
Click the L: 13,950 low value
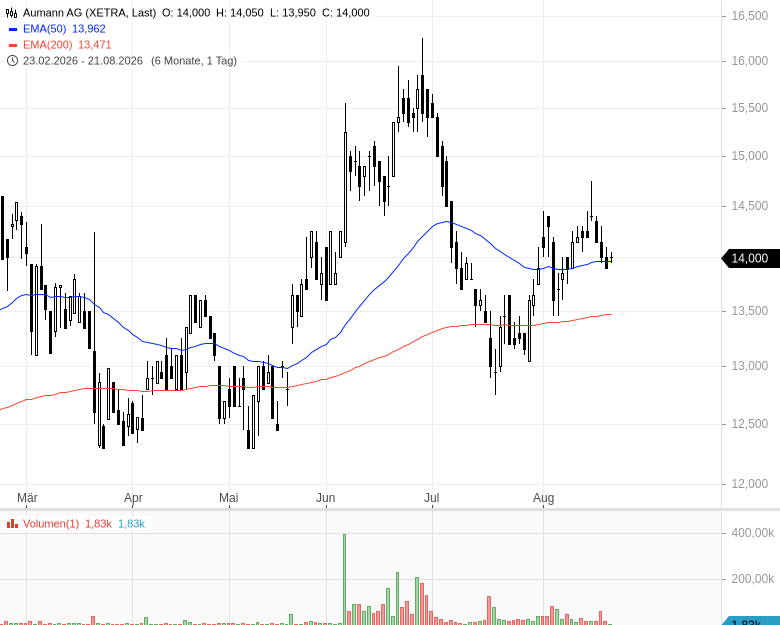(293, 13)
